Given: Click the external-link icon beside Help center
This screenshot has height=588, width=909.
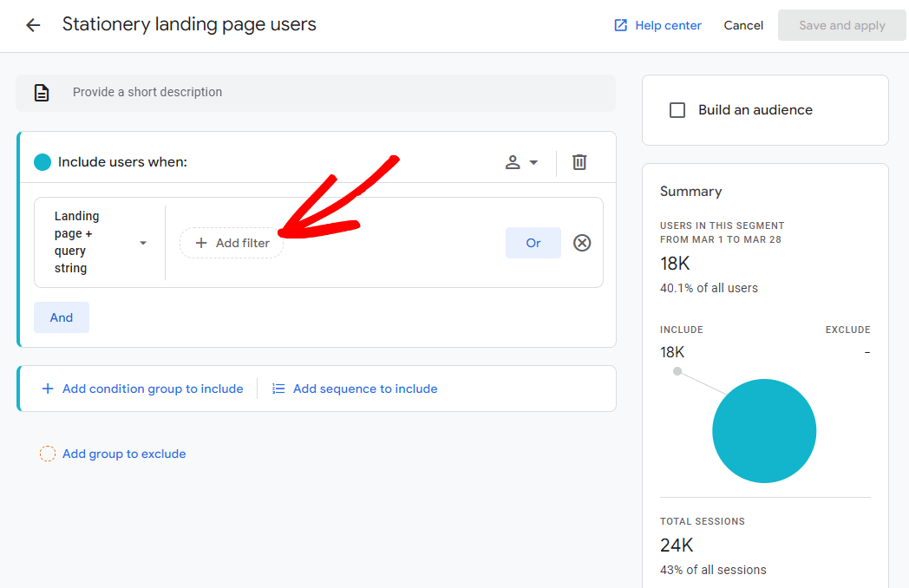Looking at the screenshot, I should click(619, 25).
